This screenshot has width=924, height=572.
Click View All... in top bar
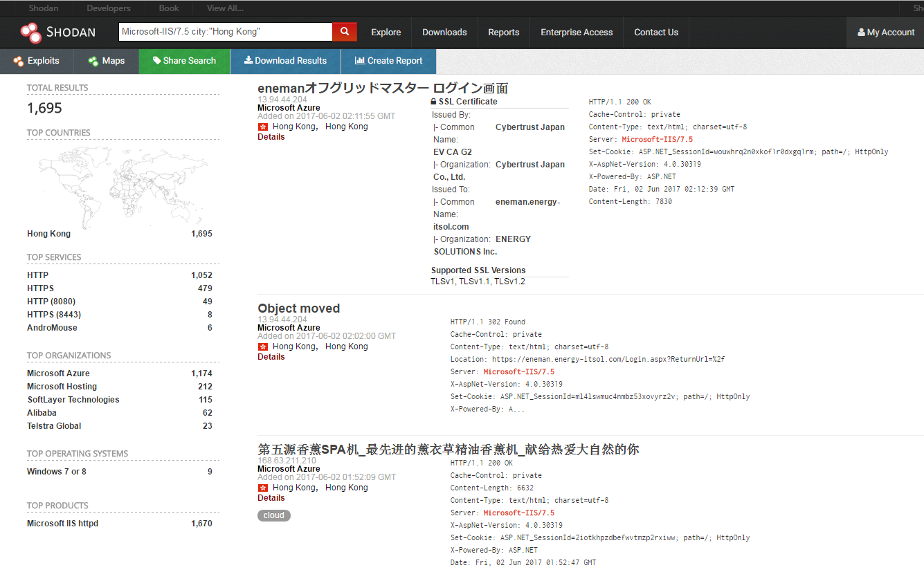pyautogui.click(x=225, y=8)
